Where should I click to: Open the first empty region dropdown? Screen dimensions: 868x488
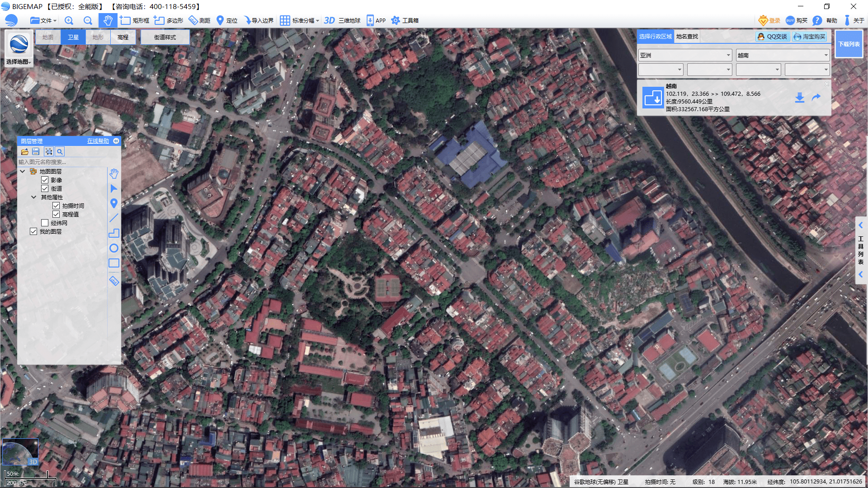pos(660,70)
